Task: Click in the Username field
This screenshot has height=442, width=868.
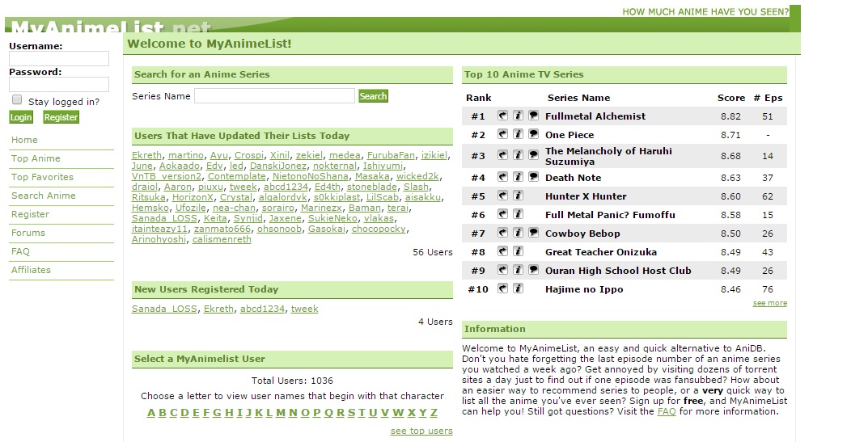Action: coord(59,59)
